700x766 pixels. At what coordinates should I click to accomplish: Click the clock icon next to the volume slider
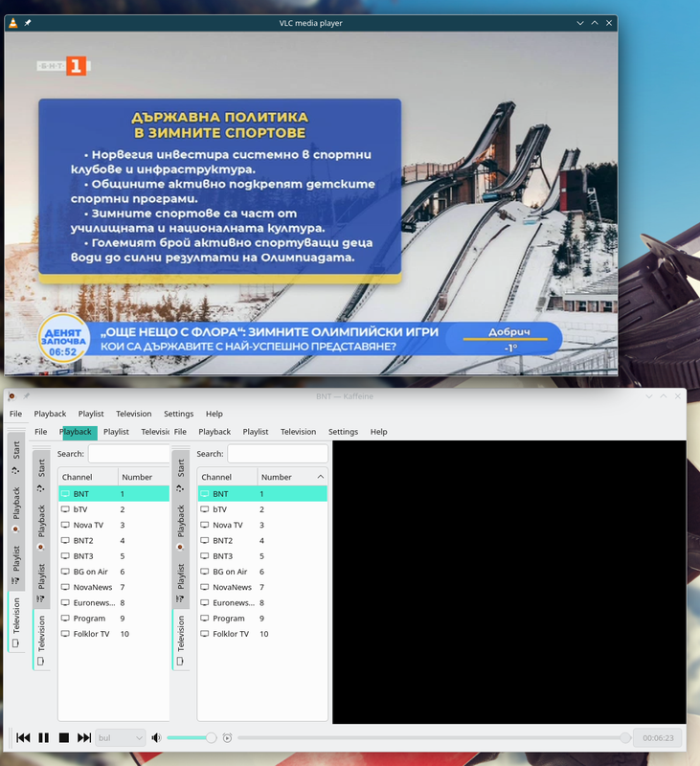227,737
